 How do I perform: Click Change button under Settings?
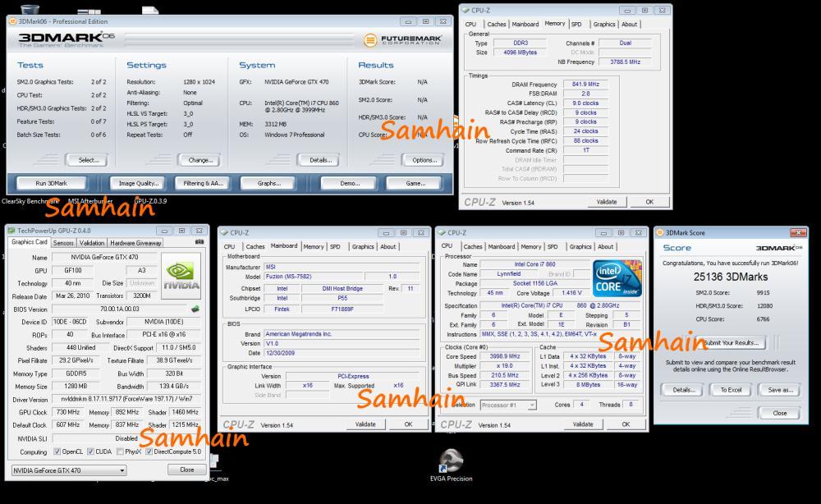point(200,160)
